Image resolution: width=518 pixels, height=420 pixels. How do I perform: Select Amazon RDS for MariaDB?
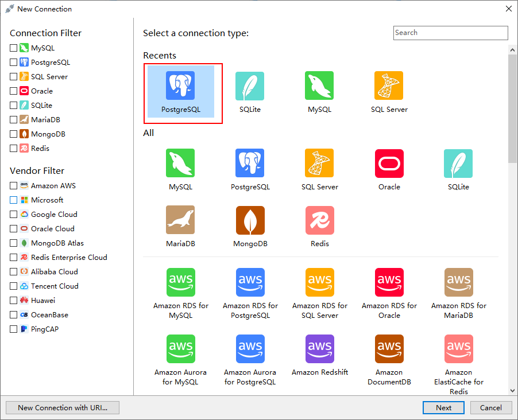point(458,294)
